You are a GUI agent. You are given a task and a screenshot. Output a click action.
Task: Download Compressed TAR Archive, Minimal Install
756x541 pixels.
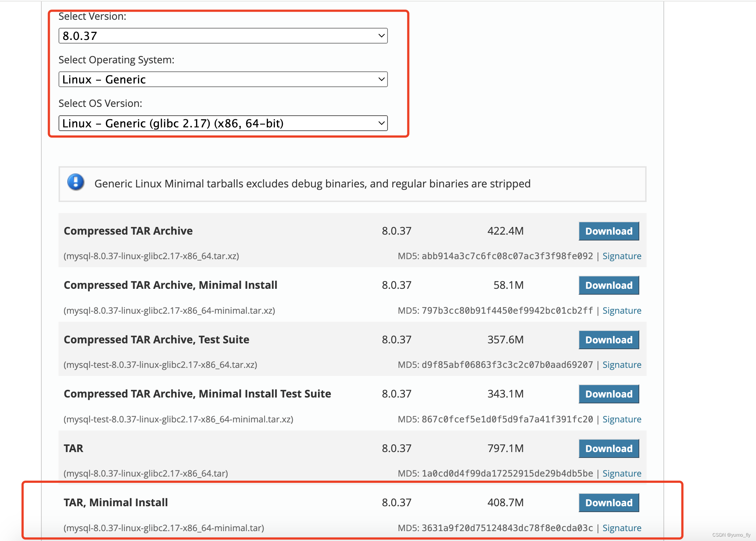[x=609, y=285]
